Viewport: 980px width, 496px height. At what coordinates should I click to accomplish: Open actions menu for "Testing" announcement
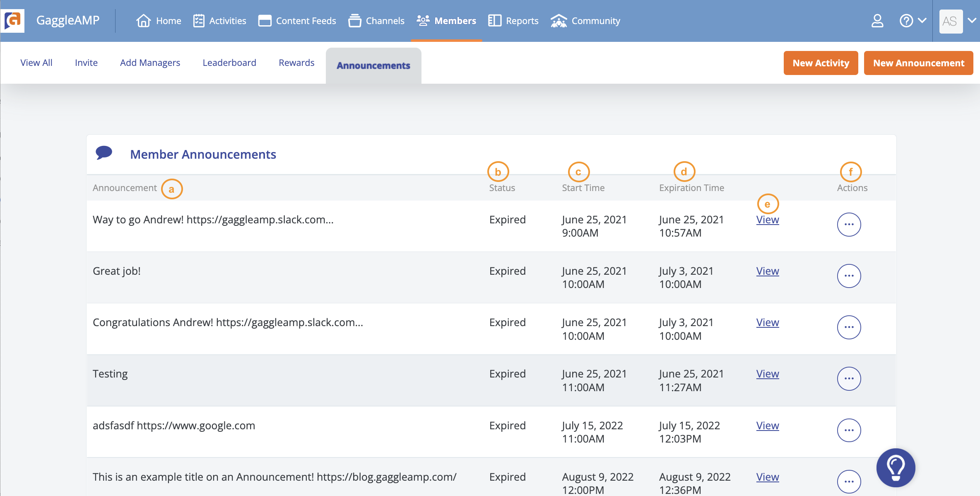pyautogui.click(x=849, y=379)
